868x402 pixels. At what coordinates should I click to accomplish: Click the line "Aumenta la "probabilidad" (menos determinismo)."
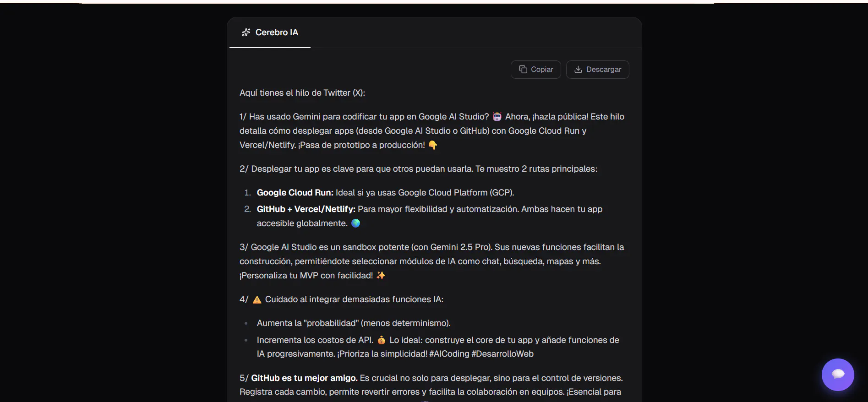pos(354,323)
